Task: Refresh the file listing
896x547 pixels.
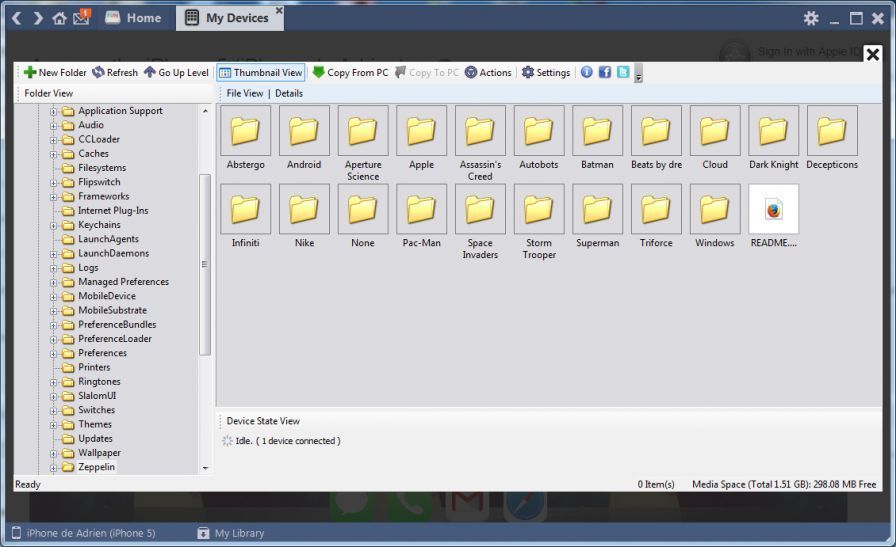Action: click(x=115, y=73)
